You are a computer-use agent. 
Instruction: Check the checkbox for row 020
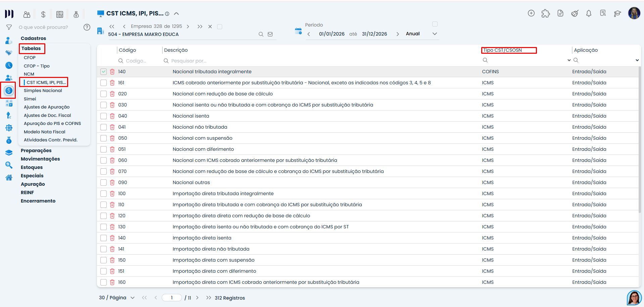pyautogui.click(x=103, y=94)
